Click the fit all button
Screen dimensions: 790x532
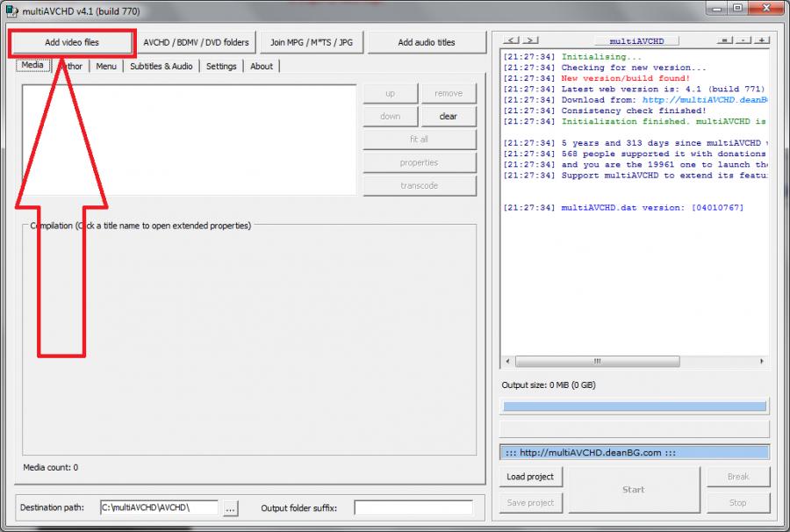[420, 140]
